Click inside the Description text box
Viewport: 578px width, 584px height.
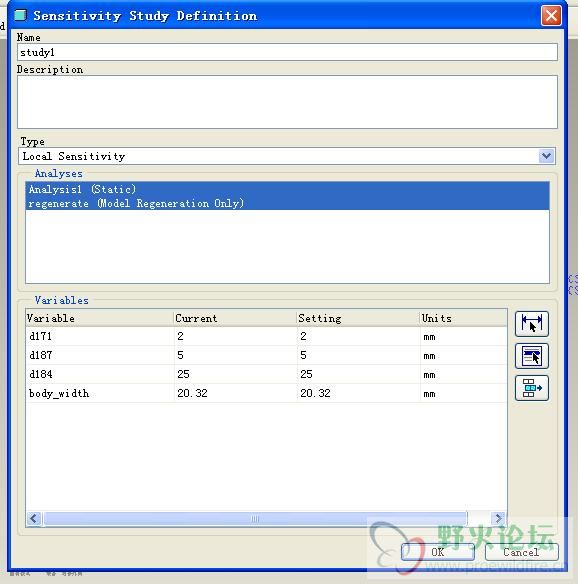pyautogui.click(x=287, y=102)
